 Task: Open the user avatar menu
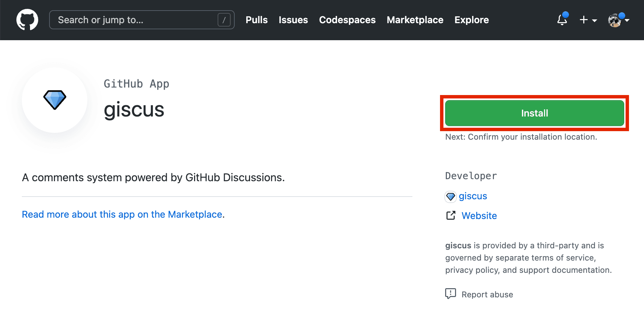[618, 20]
